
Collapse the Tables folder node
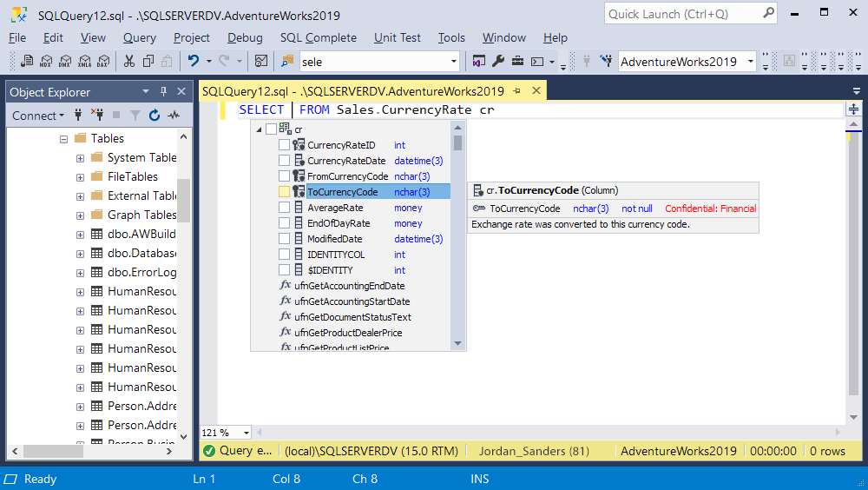pyautogui.click(x=63, y=139)
